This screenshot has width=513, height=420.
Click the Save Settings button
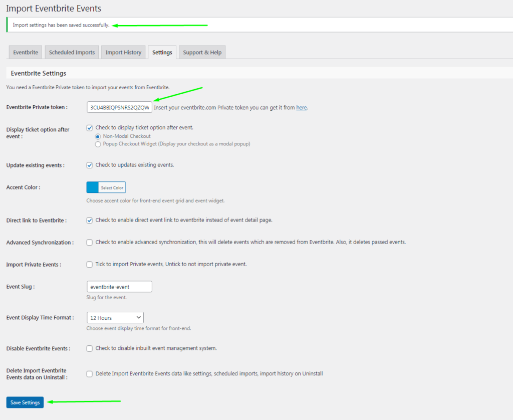pyautogui.click(x=25, y=402)
